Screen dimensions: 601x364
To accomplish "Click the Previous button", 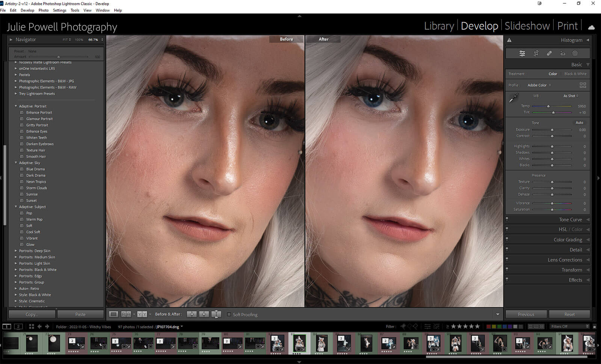I will (x=526, y=314).
